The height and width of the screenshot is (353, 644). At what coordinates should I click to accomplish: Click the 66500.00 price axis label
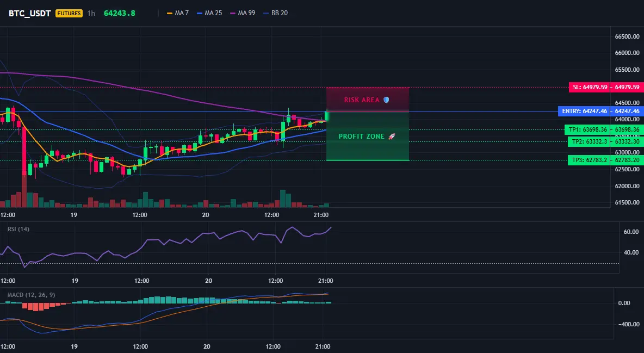627,36
